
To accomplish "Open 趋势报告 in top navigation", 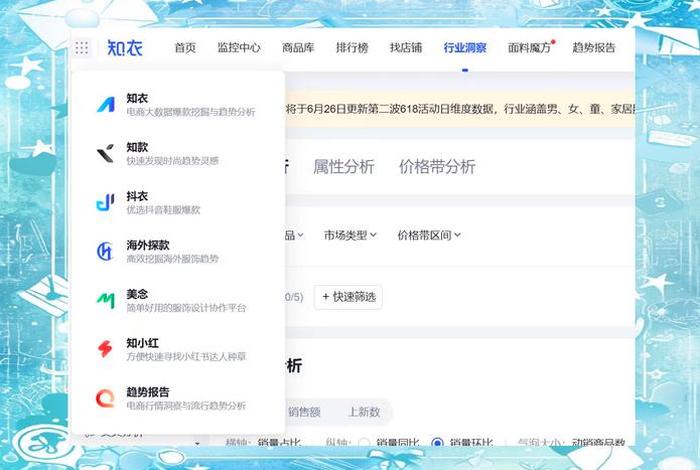I will 594,48.
